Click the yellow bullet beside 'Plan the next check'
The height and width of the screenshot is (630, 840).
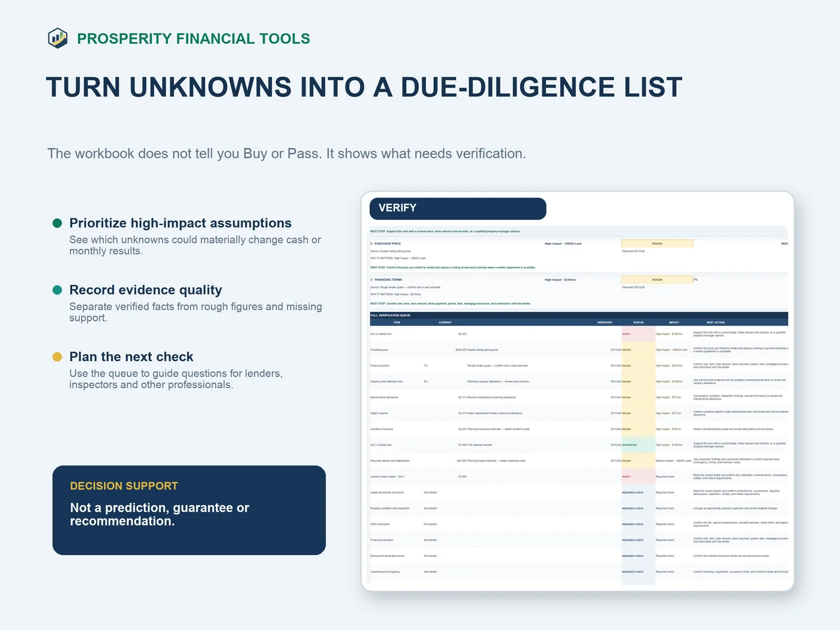[58, 357]
